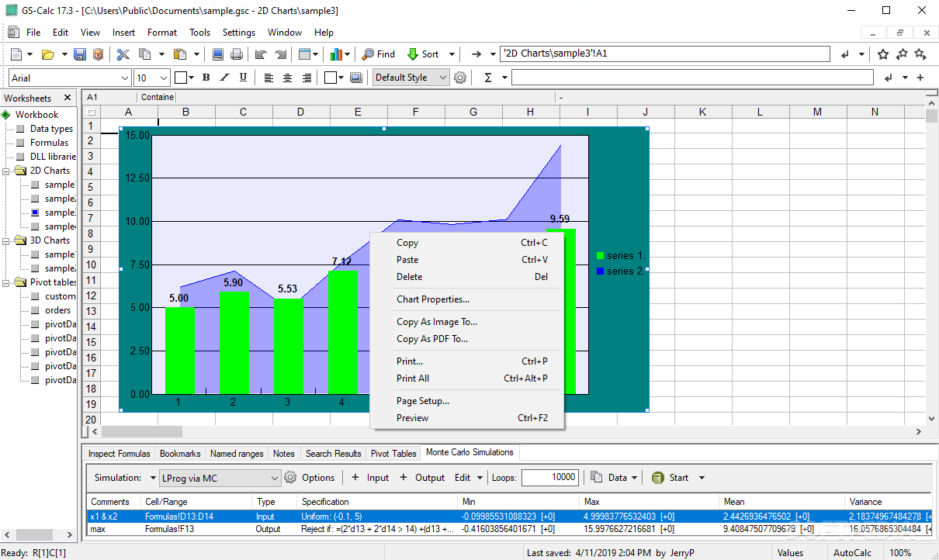
Task: Click the previous bookmark star icon
Action: [x=902, y=54]
